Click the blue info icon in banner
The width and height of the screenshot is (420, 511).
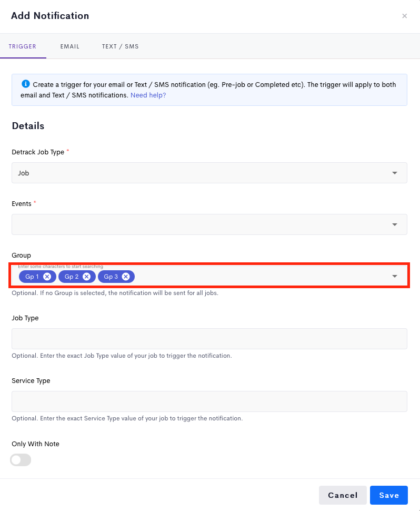click(x=25, y=84)
